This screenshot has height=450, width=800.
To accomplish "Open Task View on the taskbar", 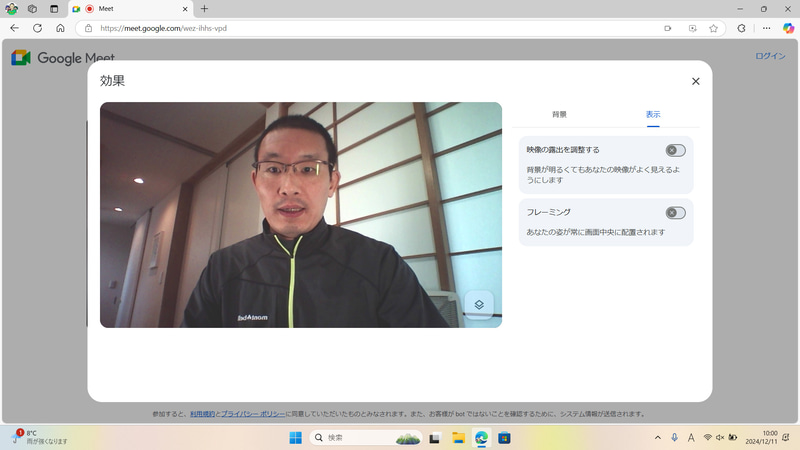I will (x=435, y=438).
